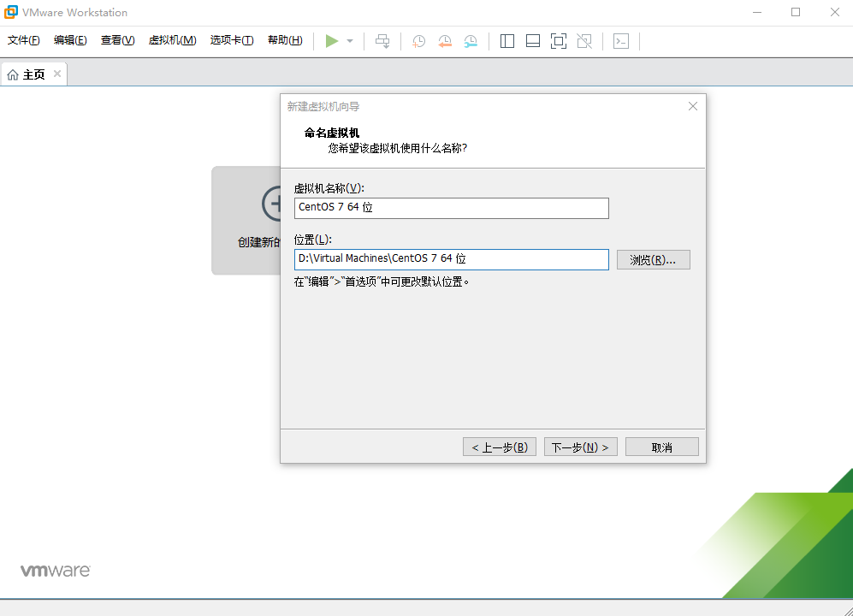Click the 位置 path input field

[452, 259]
